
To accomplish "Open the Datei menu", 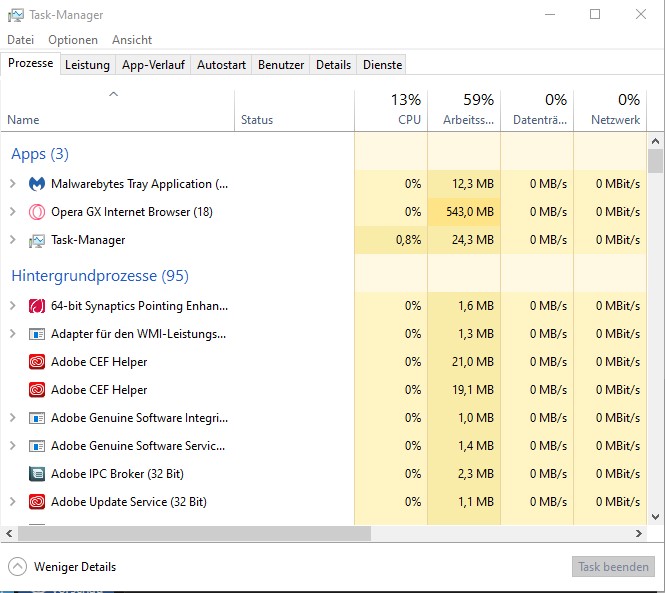I will pyautogui.click(x=20, y=40).
